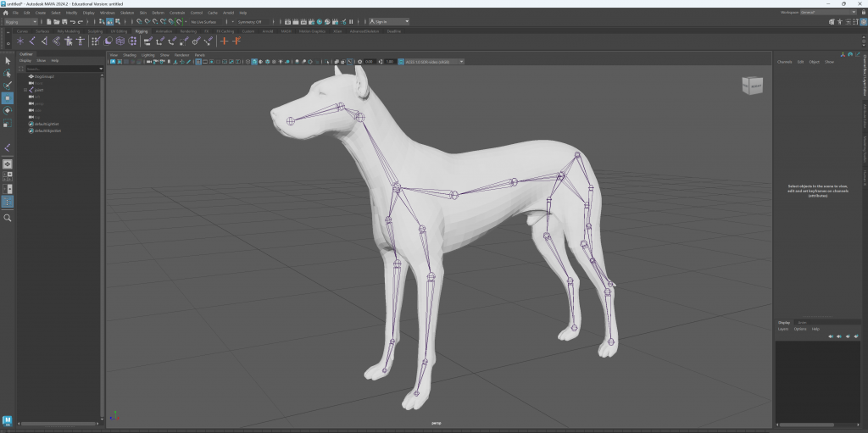Click the Redo arrow on the status line
Viewport: 868px width, 433px height.
pos(81,21)
